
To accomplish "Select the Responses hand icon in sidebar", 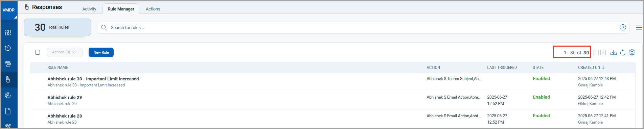I will coord(8,80).
